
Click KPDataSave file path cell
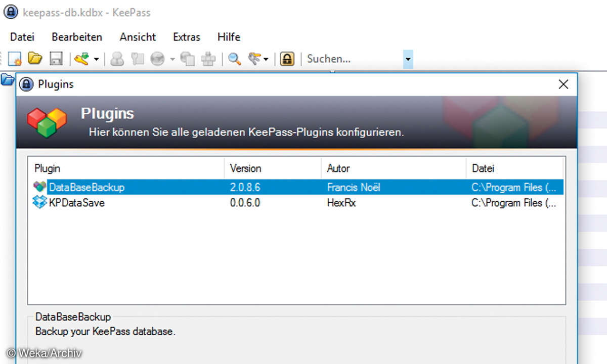tap(514, 203)
